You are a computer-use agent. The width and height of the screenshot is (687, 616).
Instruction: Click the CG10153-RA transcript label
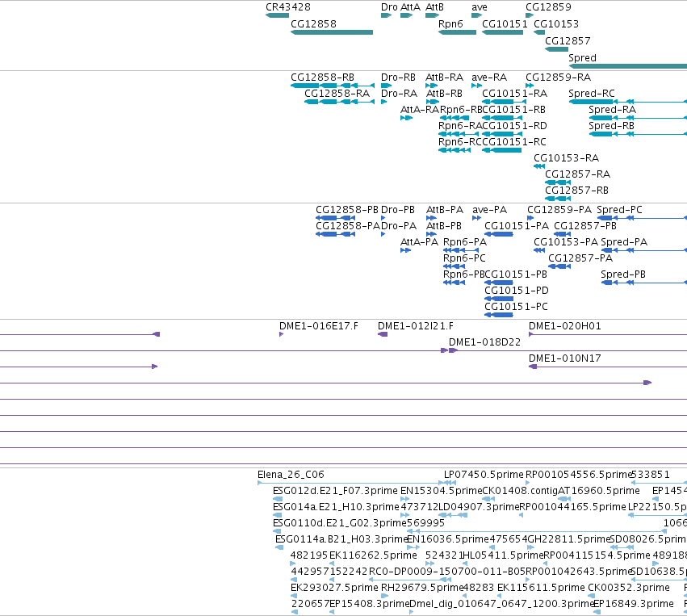tap(566, 158)
